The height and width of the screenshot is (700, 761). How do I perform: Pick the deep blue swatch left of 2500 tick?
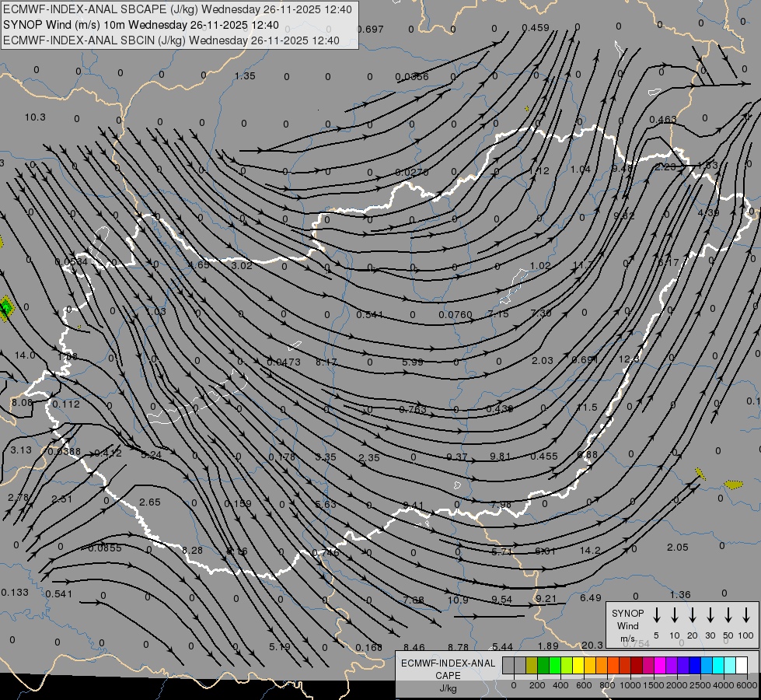694,666
